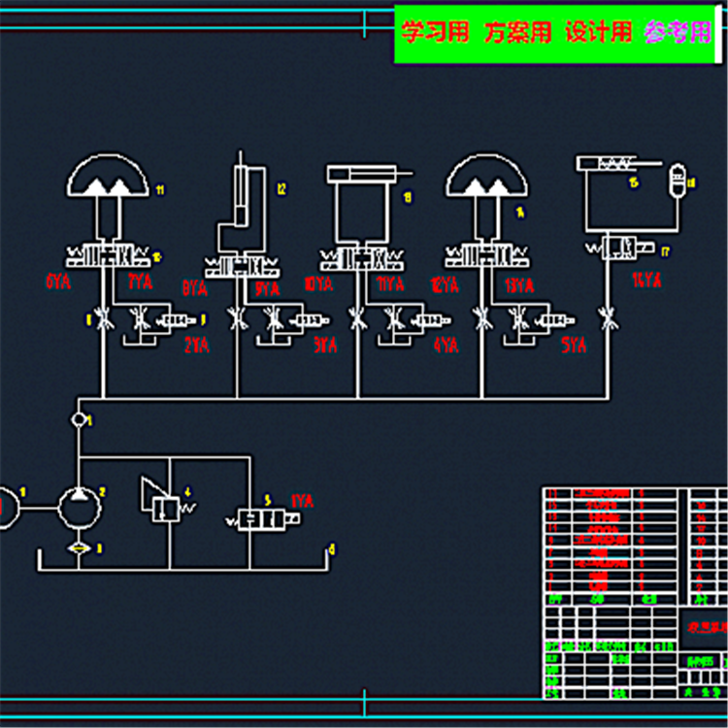The height and width of the screenshot is (728, 728).
Task: Pick the small solenoid valve above 4YA
Action: [430, 320]
